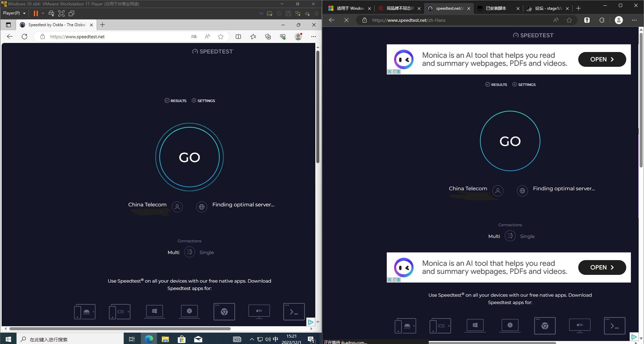Viewport: 644px width, 344px height.
Task: Switch to the 已安装脚本 tab in host browser
Action: tap(498, 8)
